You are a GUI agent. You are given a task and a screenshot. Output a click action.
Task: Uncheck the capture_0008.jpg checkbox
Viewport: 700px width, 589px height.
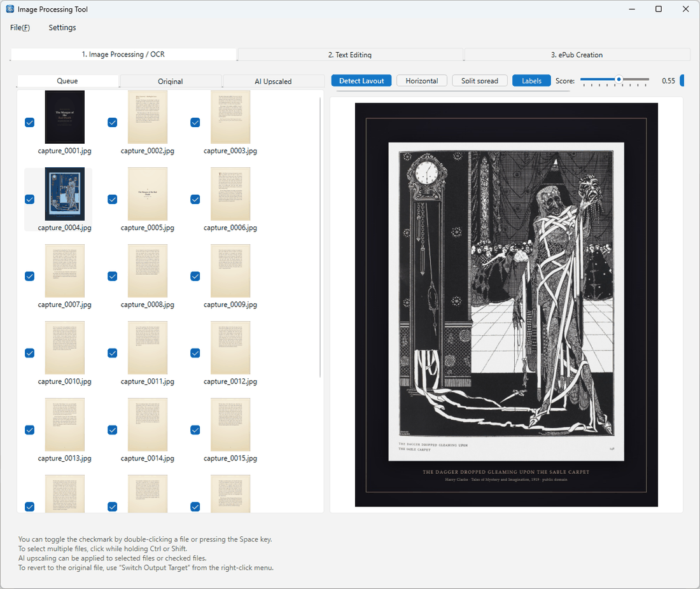(113, 276)
